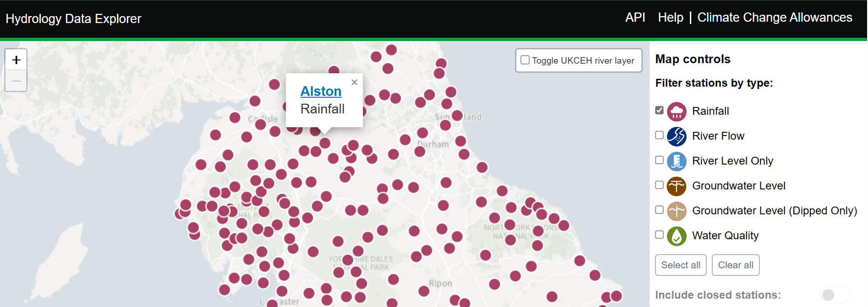The height and width of the screenshot is (307, 868).
Task: Open the Help menu item
Action: [x=670, y=18]
